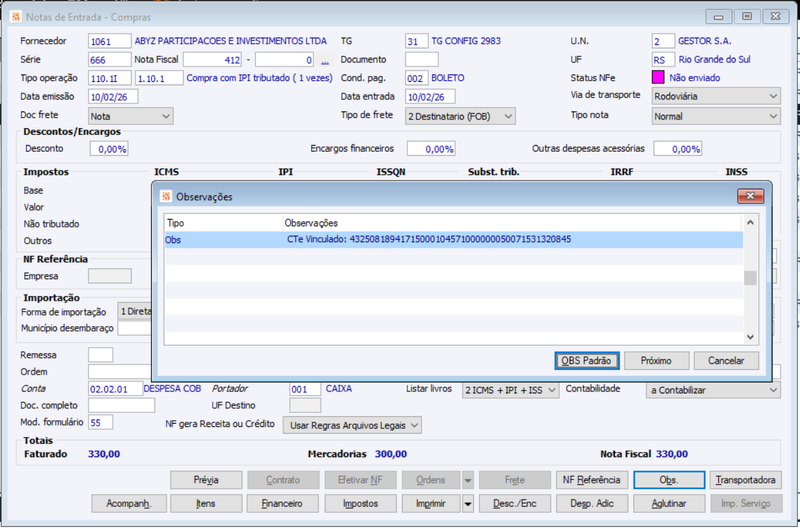Click the Encargos financeiros percentage field

431,149
